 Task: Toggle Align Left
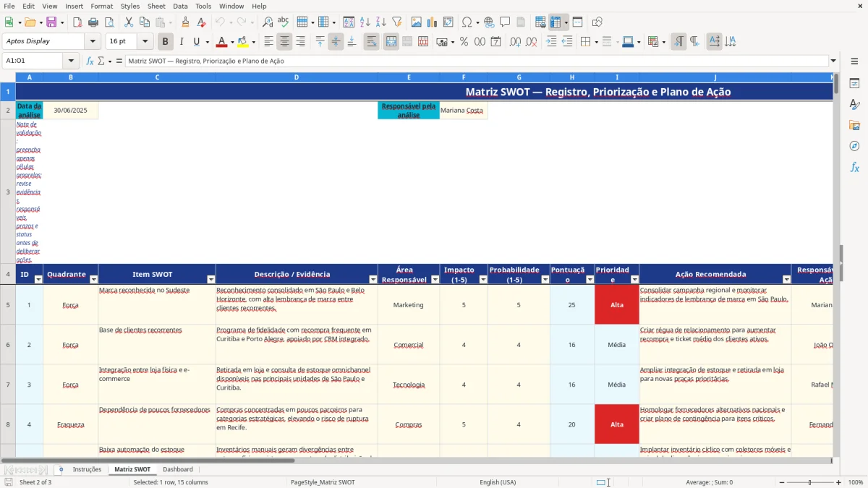click(x=268, y=42)
